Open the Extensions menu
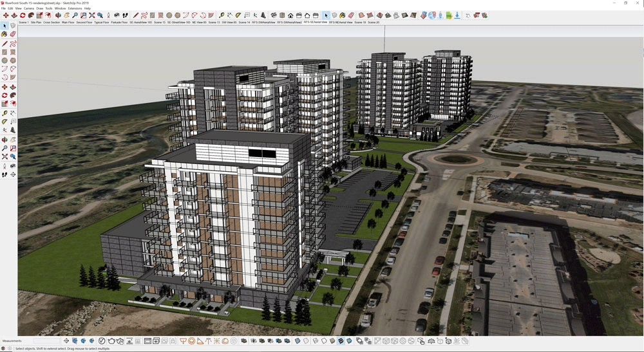The image size is (644, 352). 75,8
